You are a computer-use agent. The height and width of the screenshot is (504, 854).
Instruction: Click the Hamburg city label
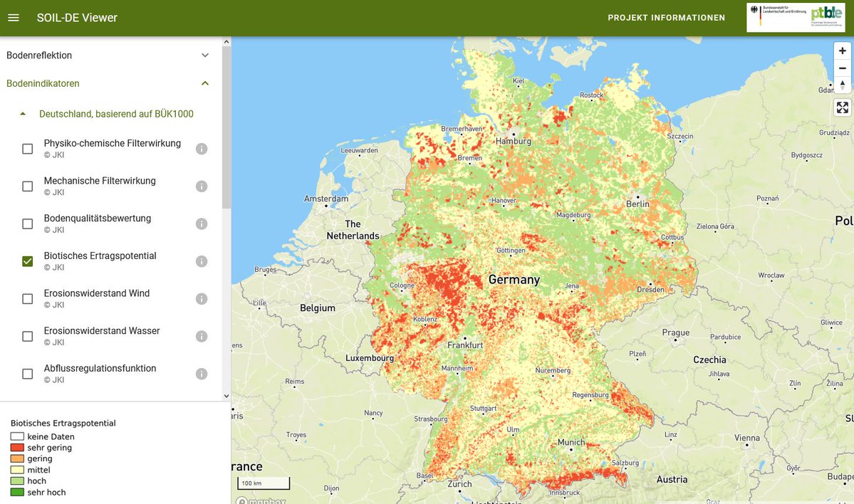point(513,141)
